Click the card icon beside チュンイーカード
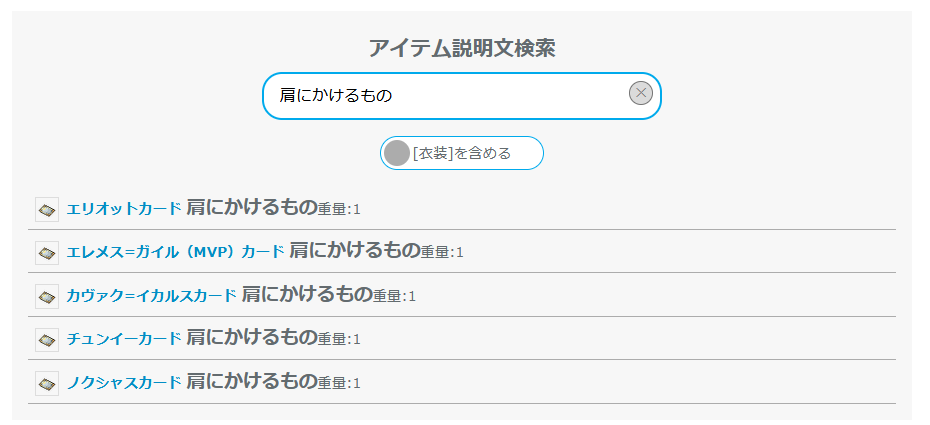930x425 pixels. coord(47,339)
